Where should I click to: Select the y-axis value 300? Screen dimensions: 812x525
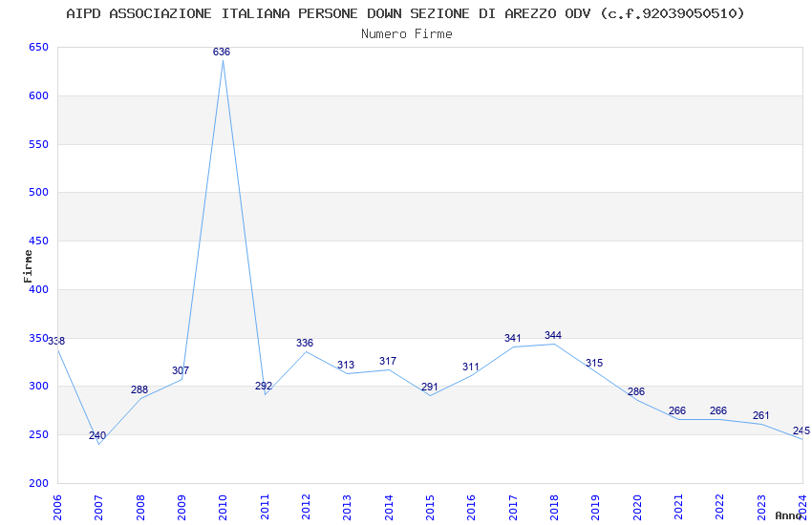click(38, 386)
